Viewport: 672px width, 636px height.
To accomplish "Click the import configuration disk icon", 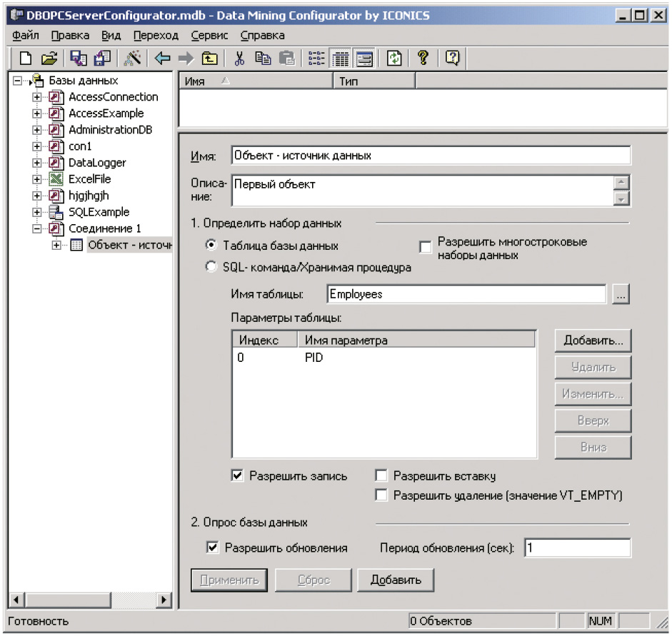I will 102,58.
